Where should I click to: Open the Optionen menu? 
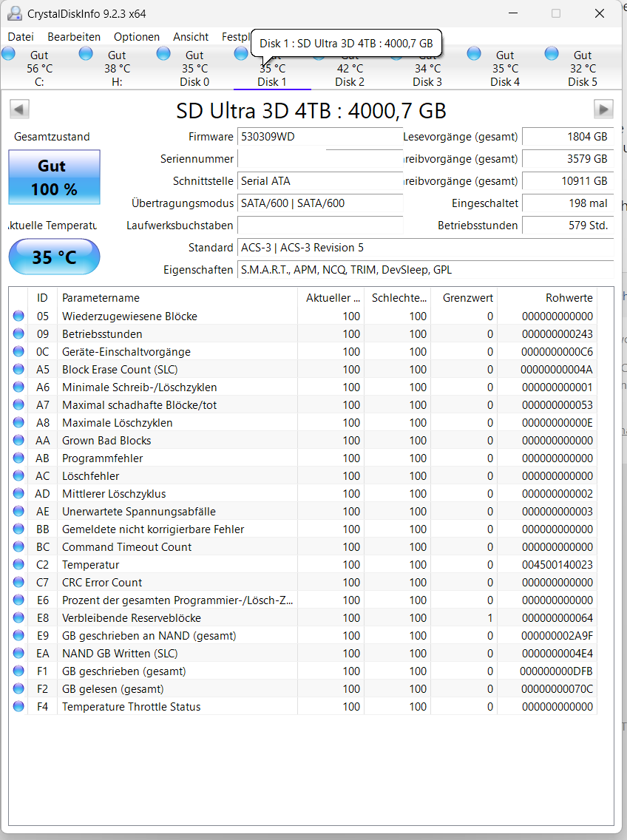pyautogui.click(x=137, y=37)
